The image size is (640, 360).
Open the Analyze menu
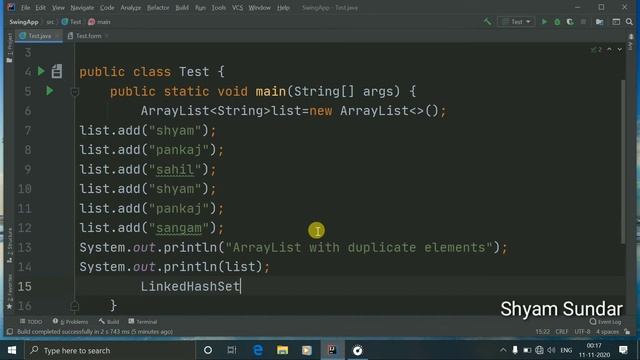click(x=131, y=7)
